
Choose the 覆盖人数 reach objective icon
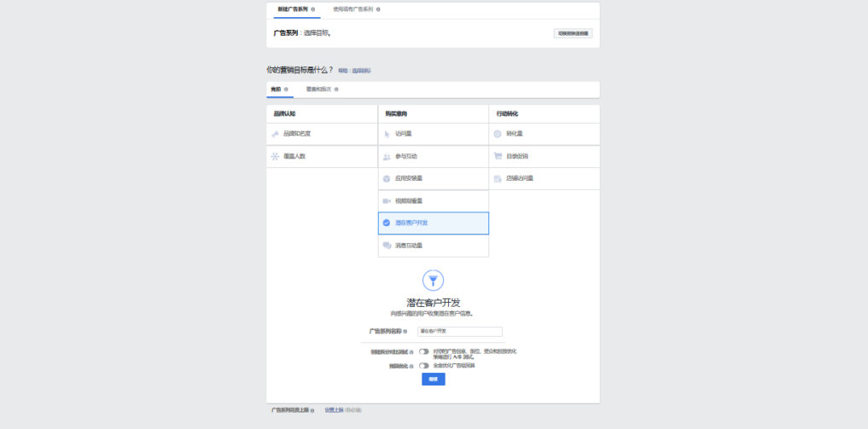(x=275, y=156)
